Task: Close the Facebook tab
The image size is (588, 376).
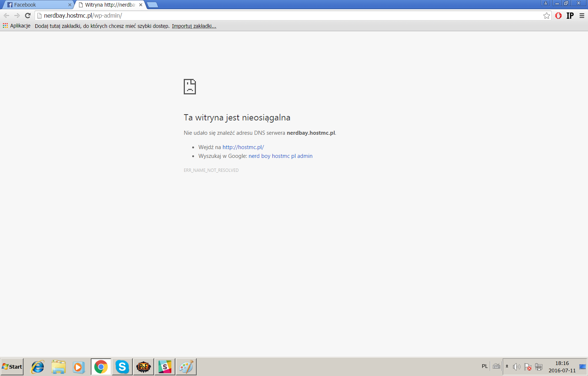Action: point(70,5)
